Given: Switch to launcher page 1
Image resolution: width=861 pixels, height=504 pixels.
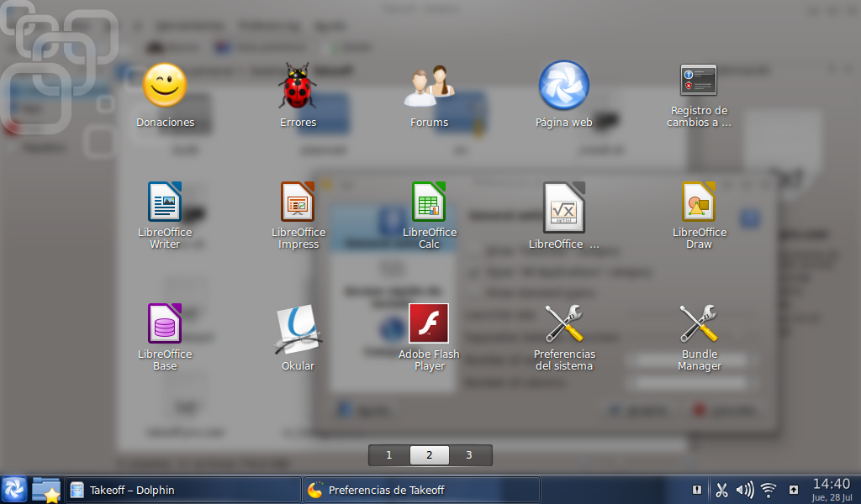Looking at the screenshot, I should pos(389,455).
